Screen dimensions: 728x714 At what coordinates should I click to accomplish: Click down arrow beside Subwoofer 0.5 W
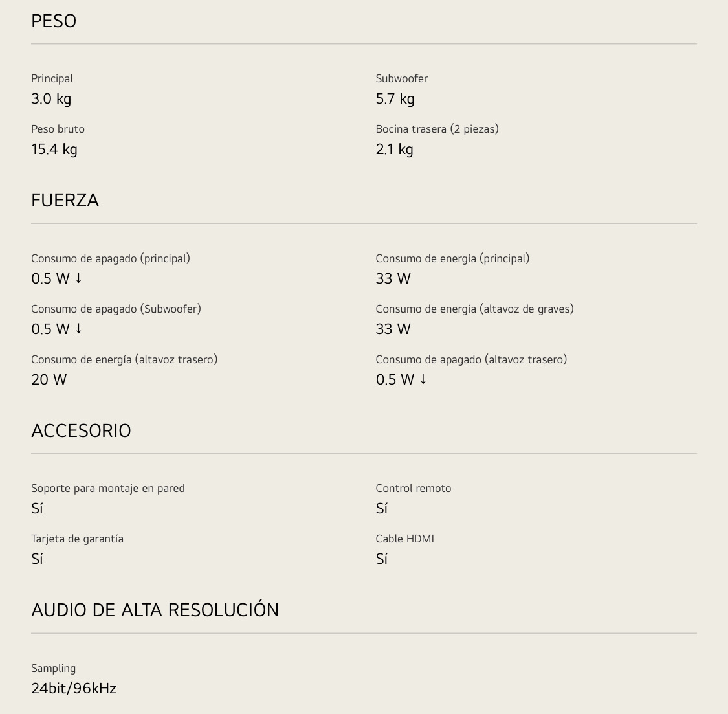point(78,329)
